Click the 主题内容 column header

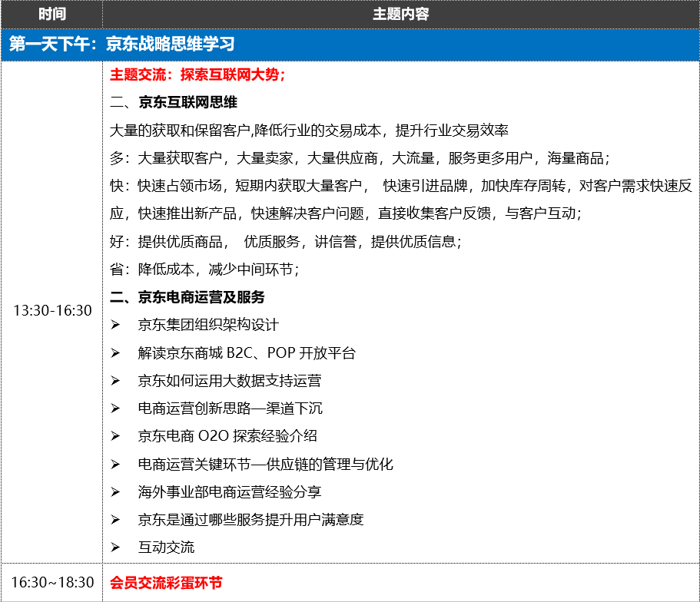click(401, 15)
